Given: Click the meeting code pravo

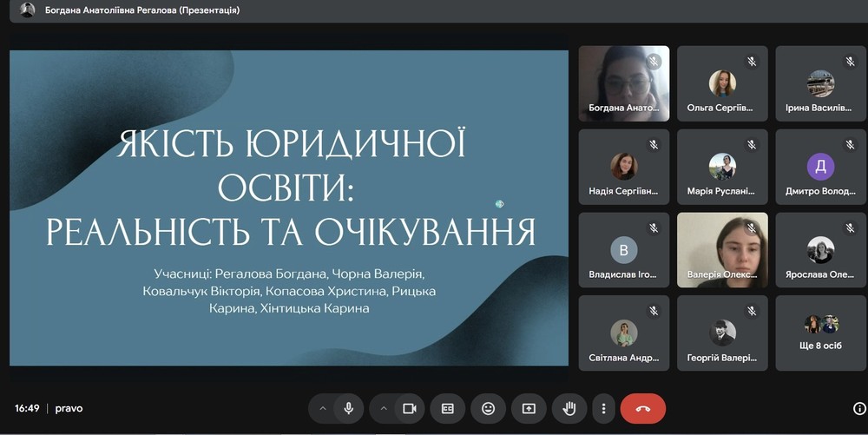Looking at the screenshot, I should [x=69, y=408].
